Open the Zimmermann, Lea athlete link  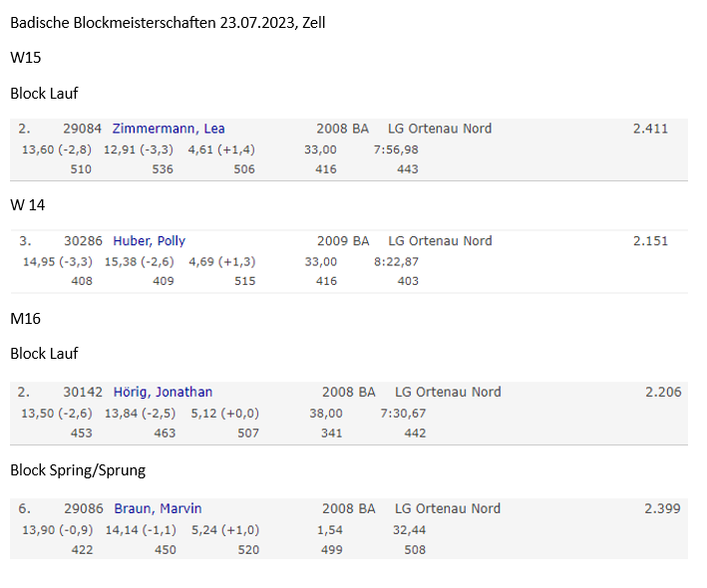point(169,129)
